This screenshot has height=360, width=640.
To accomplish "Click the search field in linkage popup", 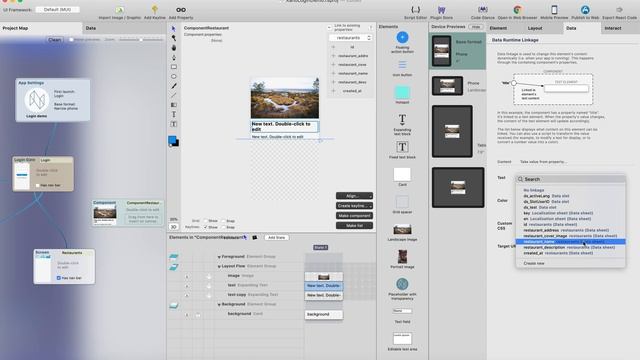I will pos(570,179).
